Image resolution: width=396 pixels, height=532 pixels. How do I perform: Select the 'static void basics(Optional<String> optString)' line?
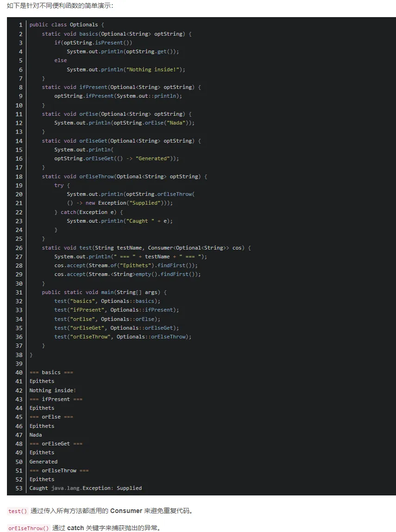coord(117,34)
